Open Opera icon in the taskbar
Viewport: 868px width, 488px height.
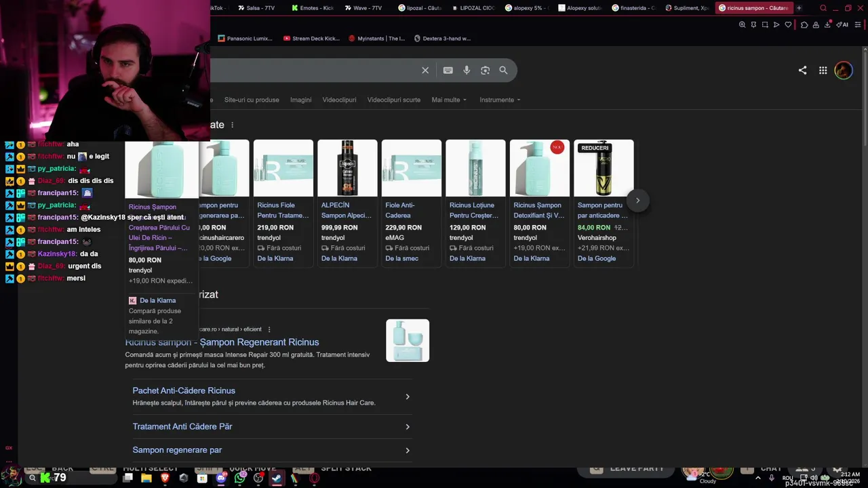[314, 478]
